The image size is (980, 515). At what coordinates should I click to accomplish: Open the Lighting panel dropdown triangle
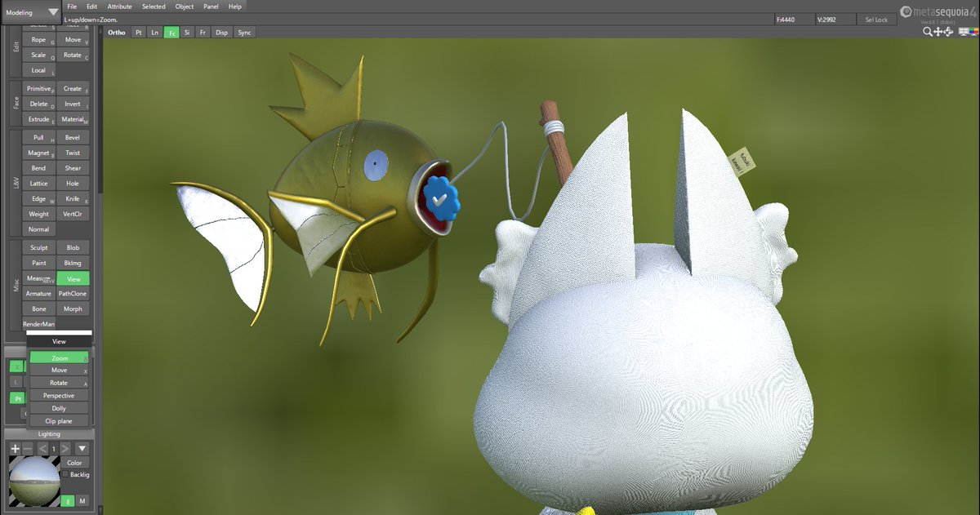pos(82,449)
